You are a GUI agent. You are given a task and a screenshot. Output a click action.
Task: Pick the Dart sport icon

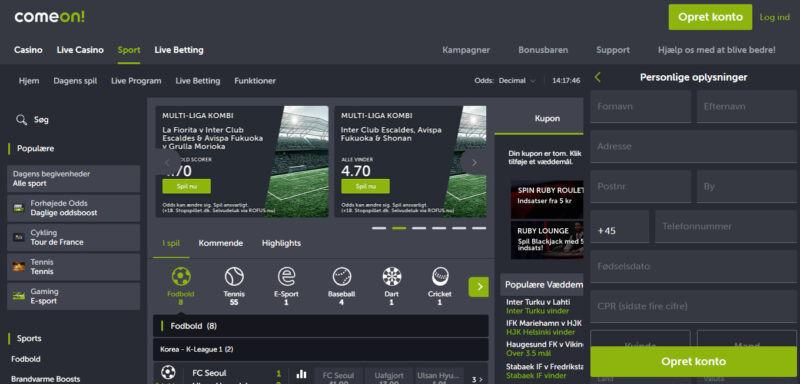tap(392, 277)
